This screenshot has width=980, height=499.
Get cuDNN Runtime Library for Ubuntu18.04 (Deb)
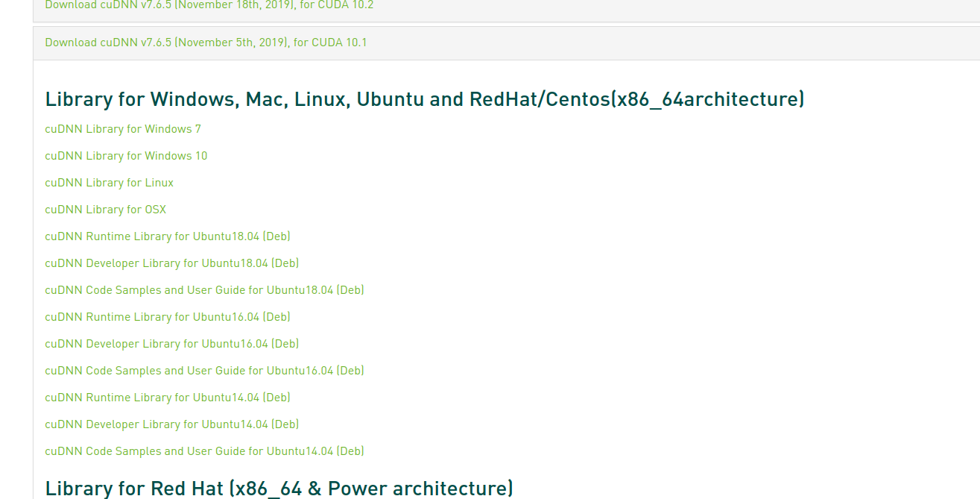pyautogui.click(x=168, y=236)
